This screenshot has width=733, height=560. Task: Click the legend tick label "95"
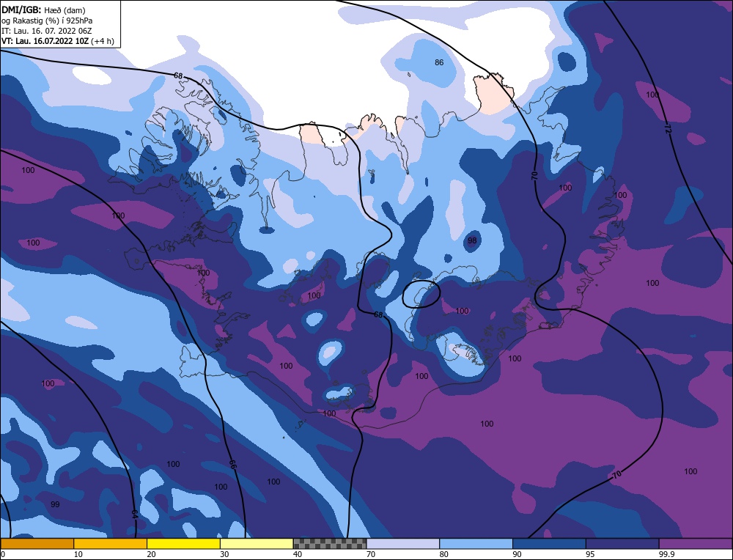pos(590,554)
